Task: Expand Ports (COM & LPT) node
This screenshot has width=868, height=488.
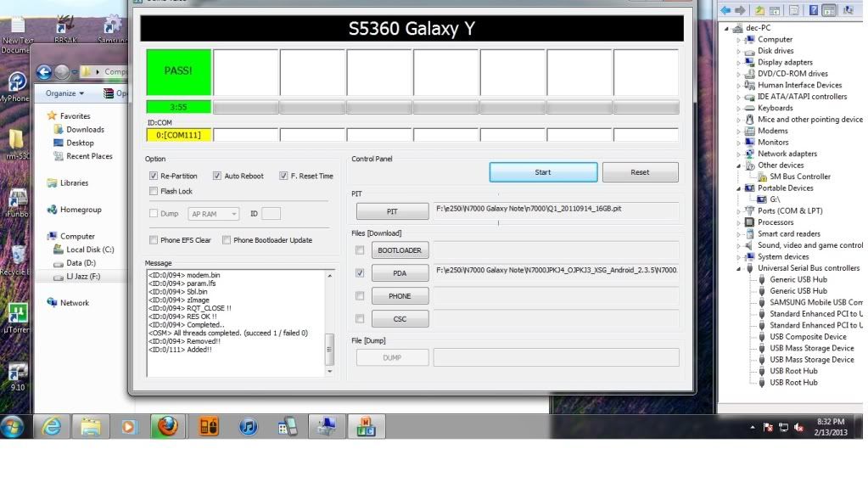Action: 738,211
